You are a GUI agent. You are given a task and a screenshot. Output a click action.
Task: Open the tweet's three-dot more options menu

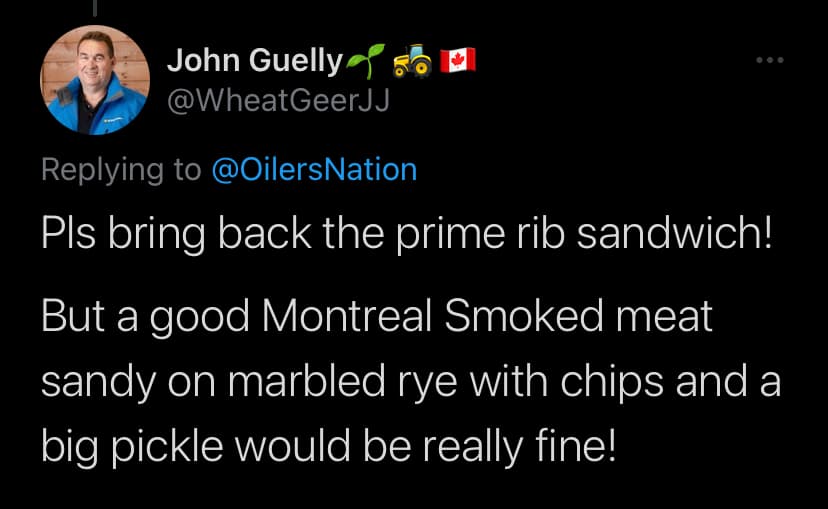coord(767,61)
